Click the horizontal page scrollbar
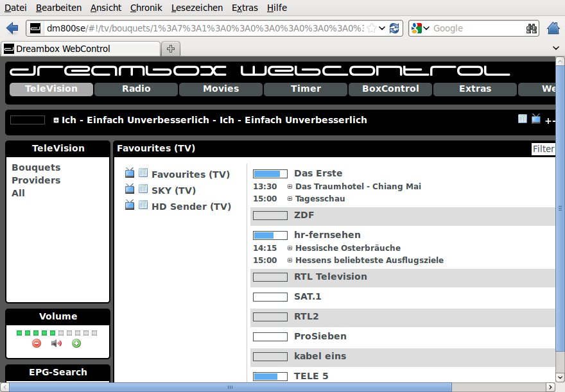The width and height of the screenshot is (565, 392). [x=230, y=387]
